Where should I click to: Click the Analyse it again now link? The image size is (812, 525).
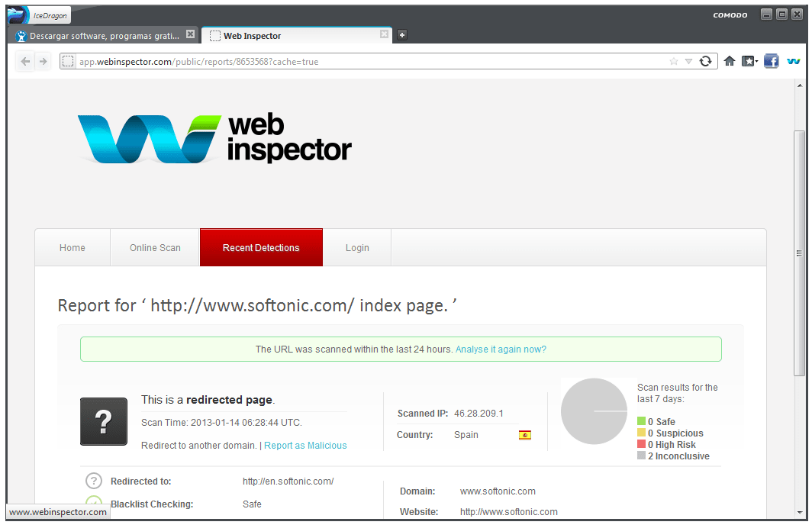pos(501,349)
